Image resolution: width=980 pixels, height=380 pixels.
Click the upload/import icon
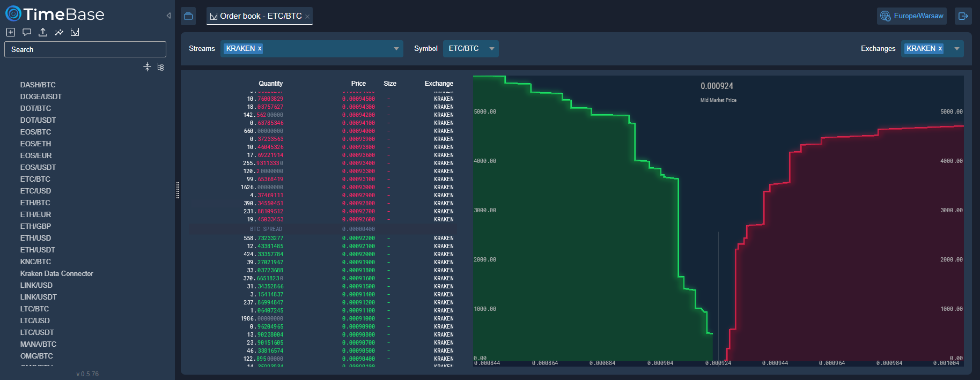coord(43,32)
